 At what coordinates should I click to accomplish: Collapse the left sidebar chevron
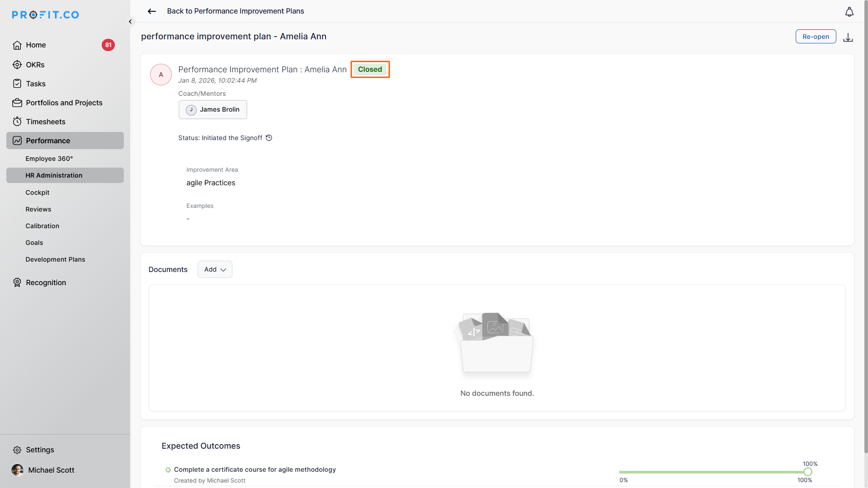tap(130, 22)
